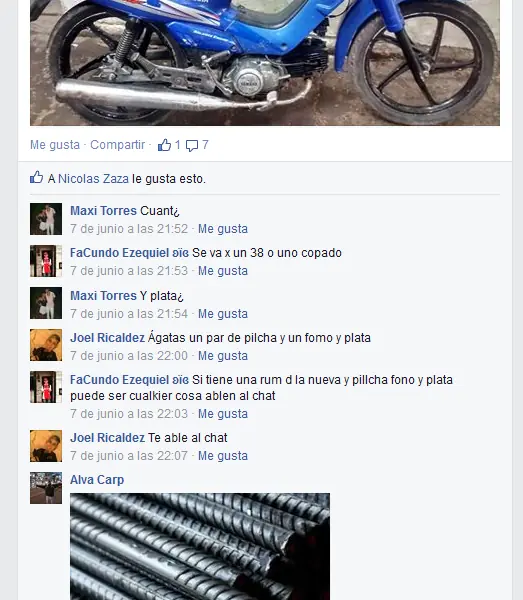Open timestamp 7 de junio 22:03
This screenshot has width=523, height=600.
[x=129, y=414]
